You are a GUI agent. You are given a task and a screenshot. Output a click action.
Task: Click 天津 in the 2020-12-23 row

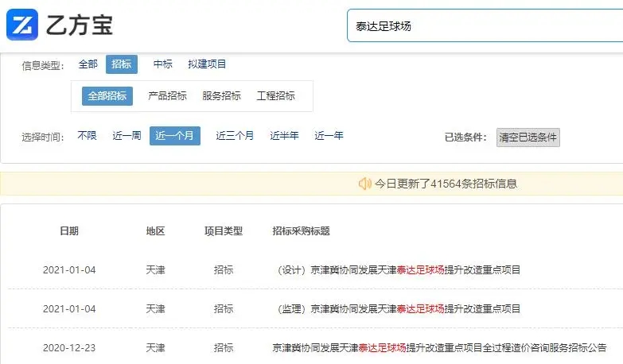coord(155,348)
